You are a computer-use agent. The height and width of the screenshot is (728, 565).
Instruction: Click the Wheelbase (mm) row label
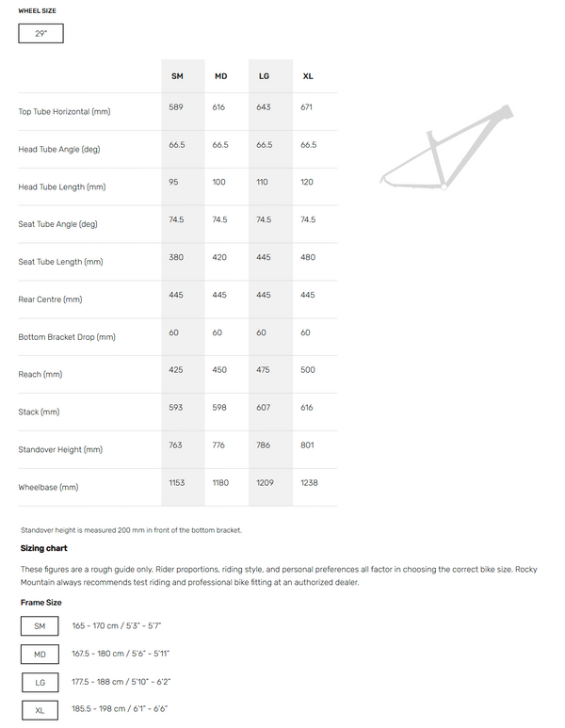click(x=48, y=488)
